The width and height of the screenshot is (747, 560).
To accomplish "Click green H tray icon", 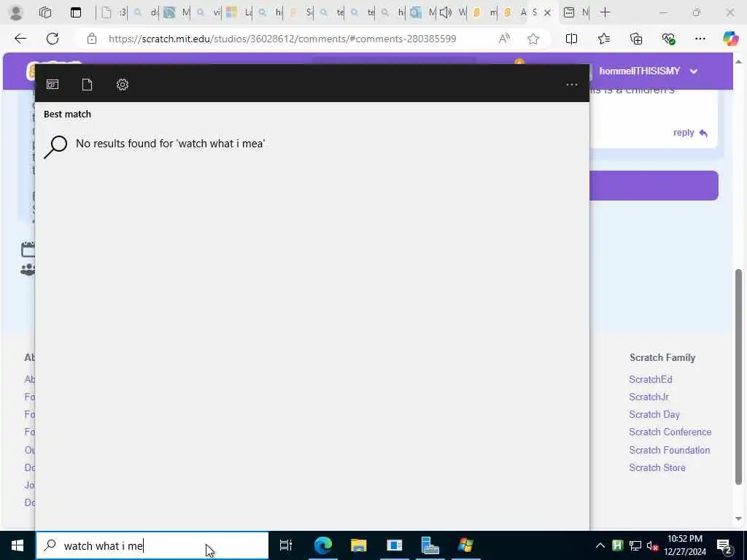I will pyautogui.click(x=617, y=545).
